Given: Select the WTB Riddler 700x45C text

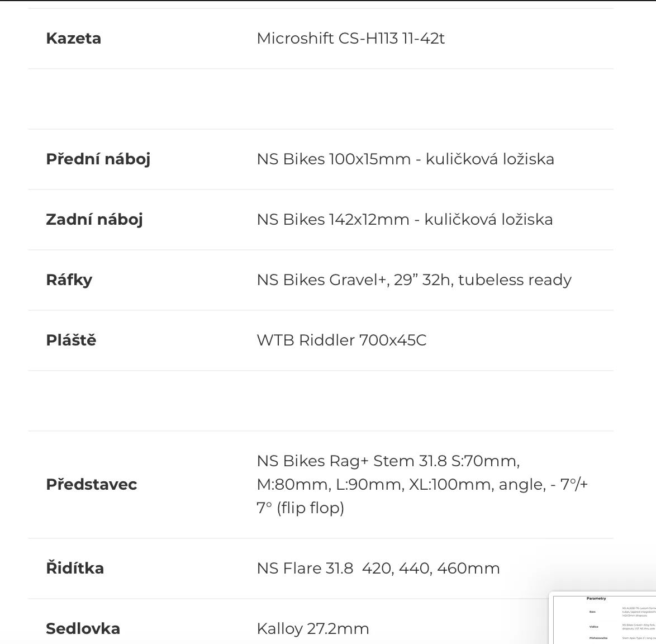Looking at the screenshot, I should click(x=341, y=340).
